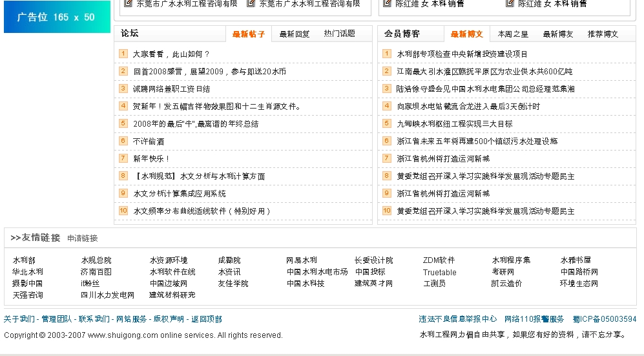The height and width of the screenshot is (356, 644).
Task: Open friendly link 网易水利
Action: pos(302,260)
